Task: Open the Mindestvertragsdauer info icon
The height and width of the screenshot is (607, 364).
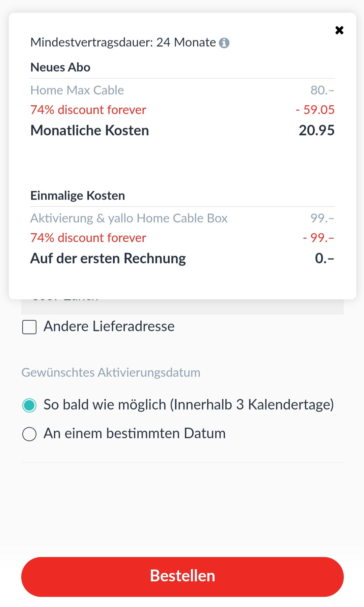Action: coord(224,43)
